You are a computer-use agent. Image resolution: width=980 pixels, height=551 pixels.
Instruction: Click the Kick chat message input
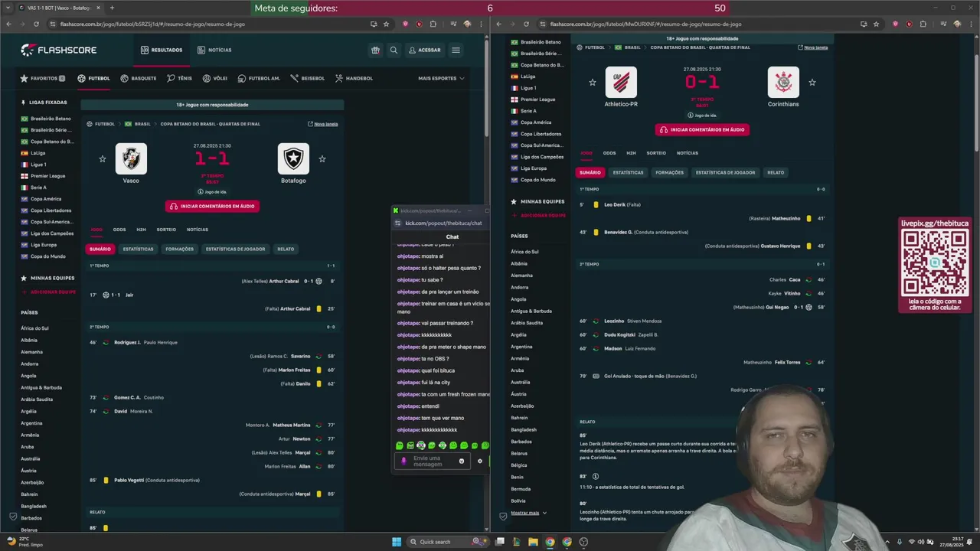(433, 461)
